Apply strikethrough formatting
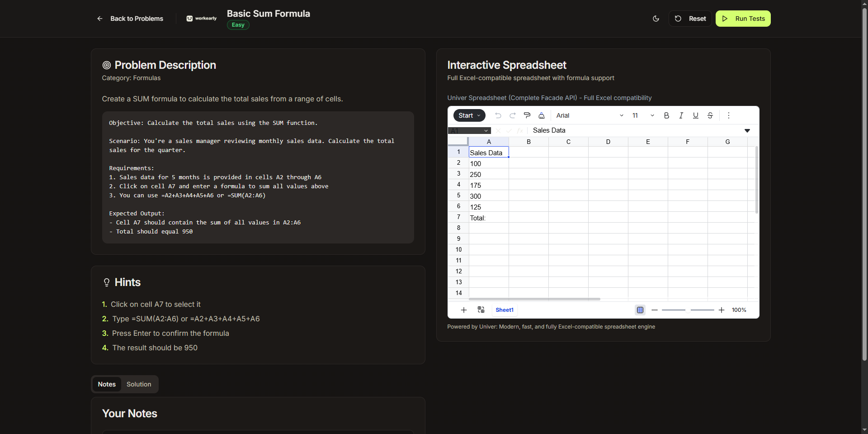The width and height of the screenshot is (868, 434). pyautogui.click(x=710, y=115)
